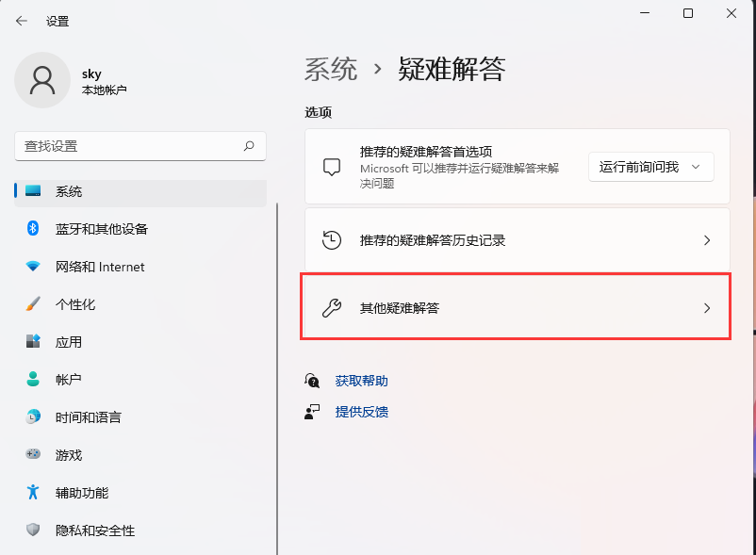Open 应用 settings page
This screenshot has width=756, height=555.
(x=140, y=342)
